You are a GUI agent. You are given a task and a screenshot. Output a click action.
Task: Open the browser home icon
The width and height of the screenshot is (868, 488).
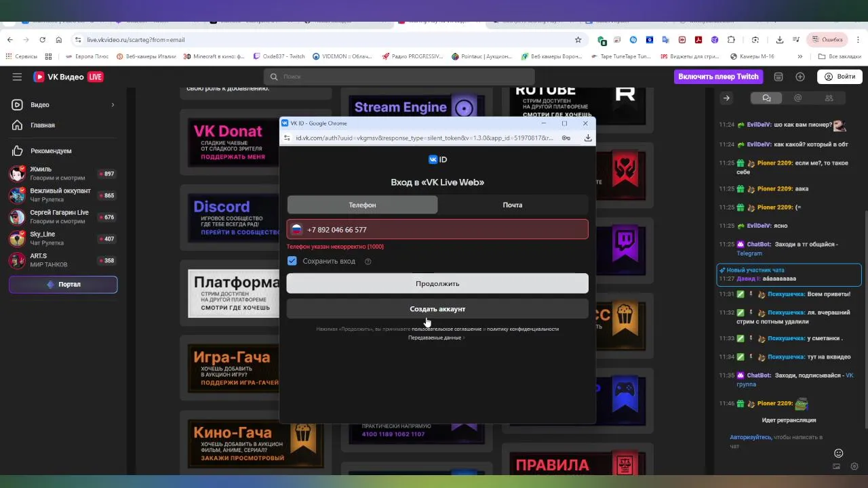coord(59,40)
